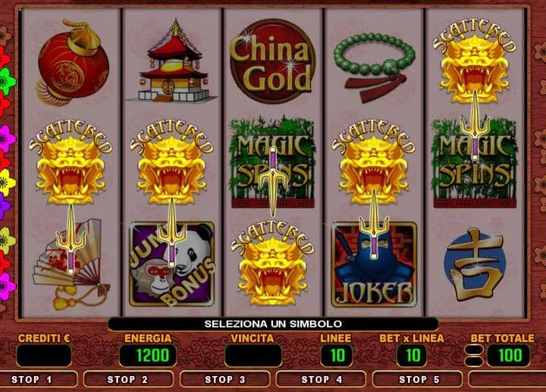Viewport: 546px width, 392px height.
Task: Click the STOP 3 button
Action: (x=225, y=379)
